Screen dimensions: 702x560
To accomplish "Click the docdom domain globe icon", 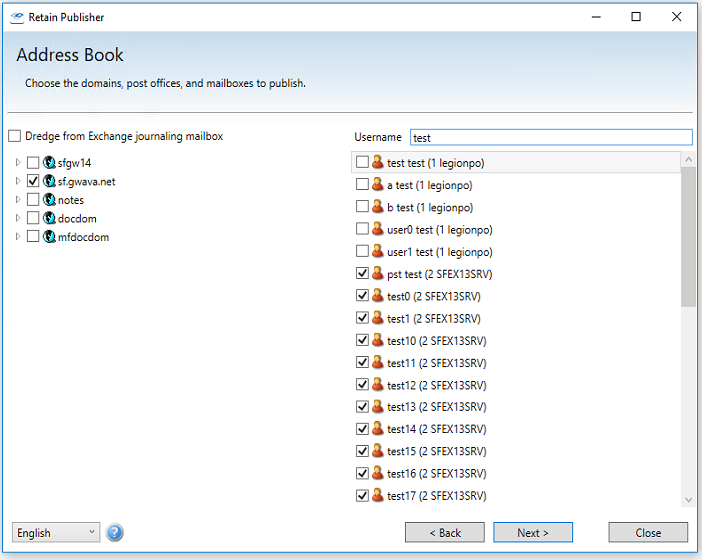I will tap(49, 218).
